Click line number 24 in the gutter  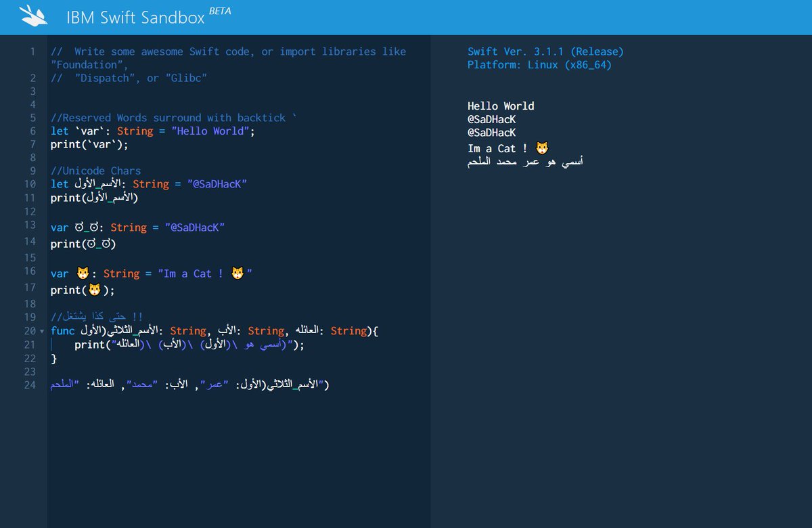pos(30,385)
